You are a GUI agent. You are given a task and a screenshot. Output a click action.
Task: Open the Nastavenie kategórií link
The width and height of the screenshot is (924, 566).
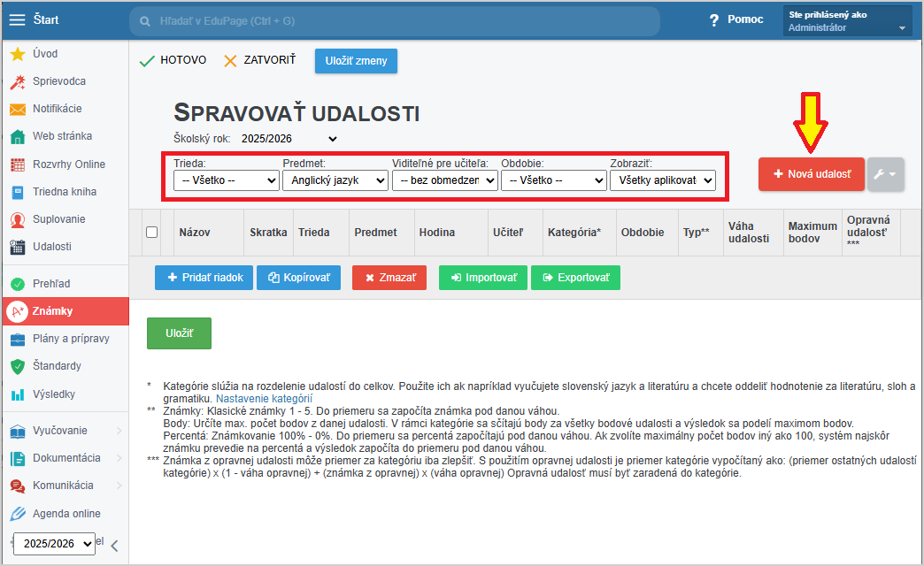[x=264, y=399]
